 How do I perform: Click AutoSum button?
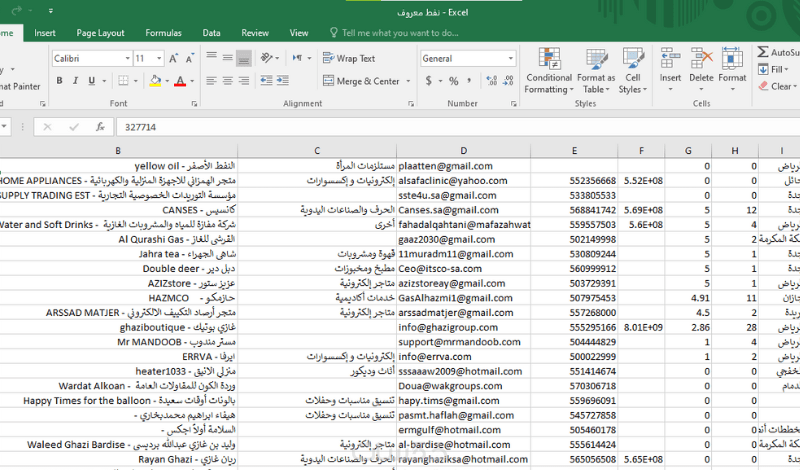click(x=778, y=52)
